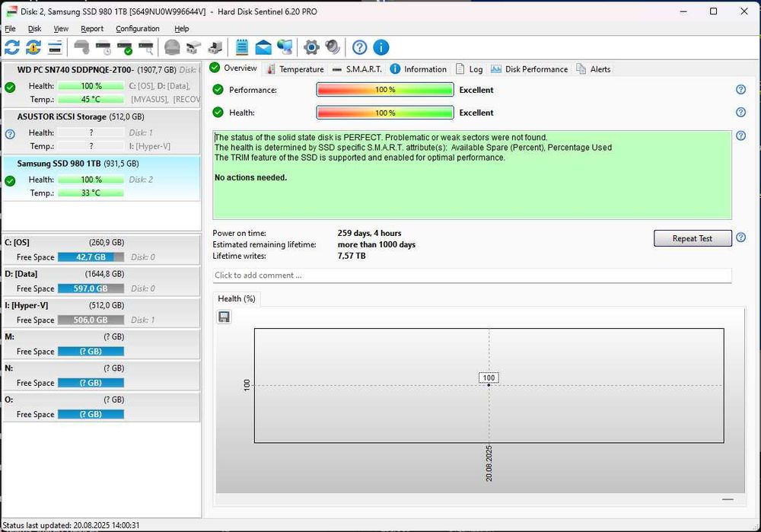Open the Disk menu

pyautogui.click(x=34, y=29)
